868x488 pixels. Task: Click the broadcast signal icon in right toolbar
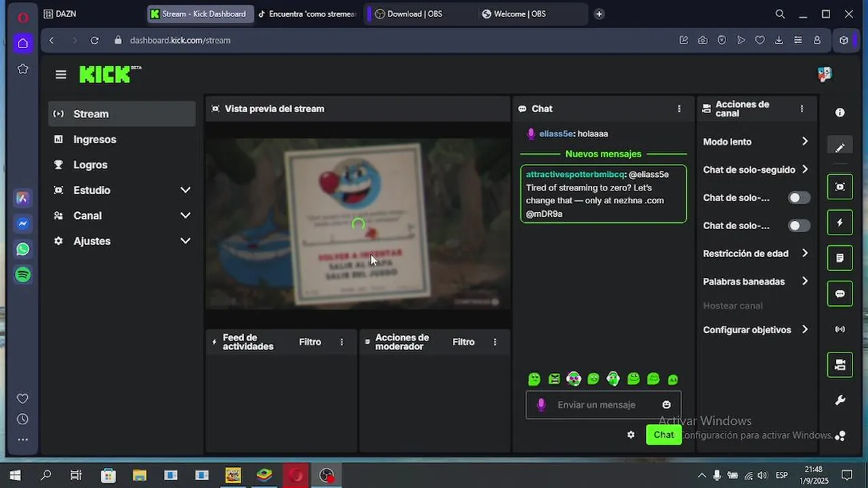840,329
